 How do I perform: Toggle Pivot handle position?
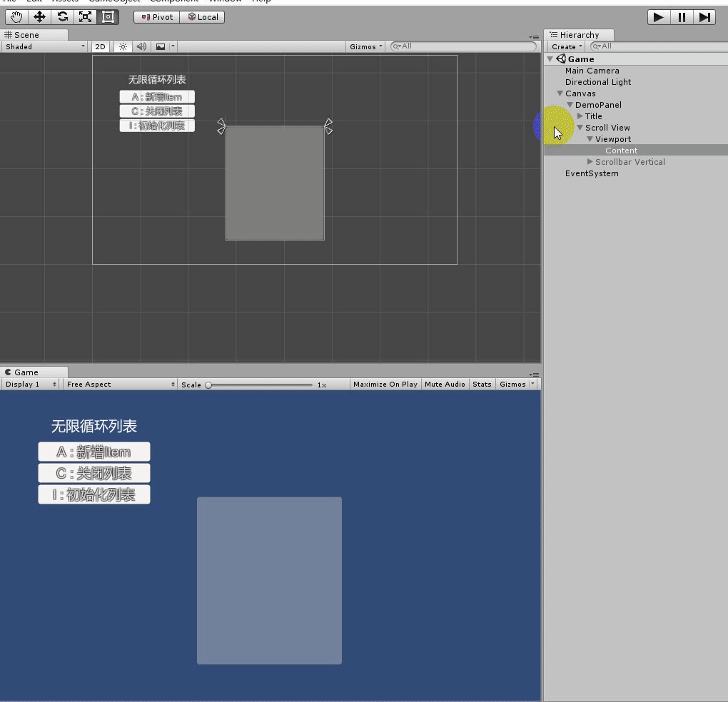pyautogui.click(x=157, y=17)
